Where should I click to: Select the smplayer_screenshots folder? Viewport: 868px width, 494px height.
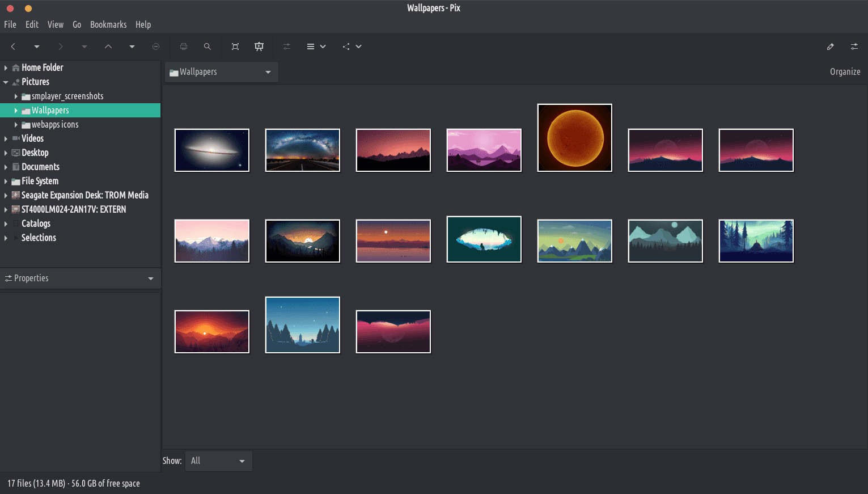pos(67,96)
